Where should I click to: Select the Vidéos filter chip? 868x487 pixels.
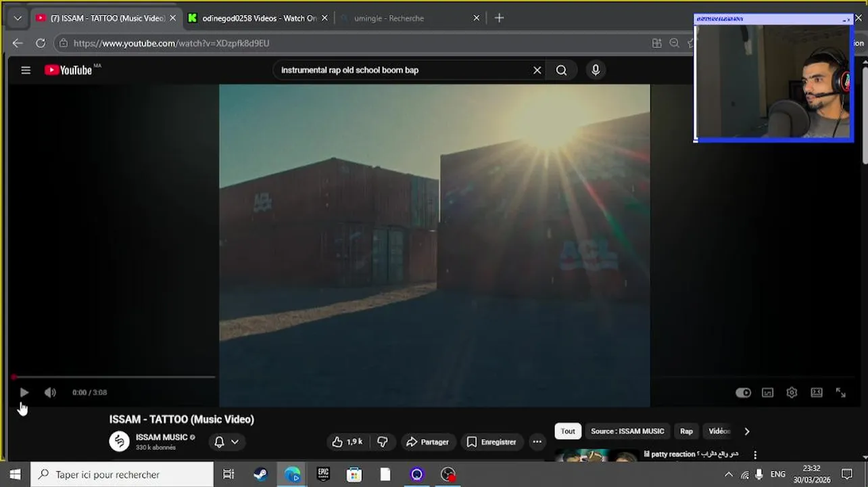click(x=719, y=431)
